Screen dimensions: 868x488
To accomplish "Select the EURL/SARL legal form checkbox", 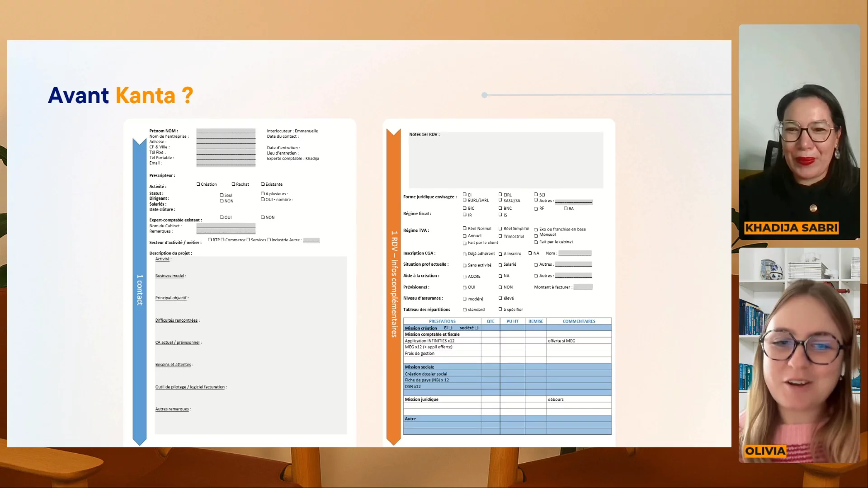I will (465, 200).
